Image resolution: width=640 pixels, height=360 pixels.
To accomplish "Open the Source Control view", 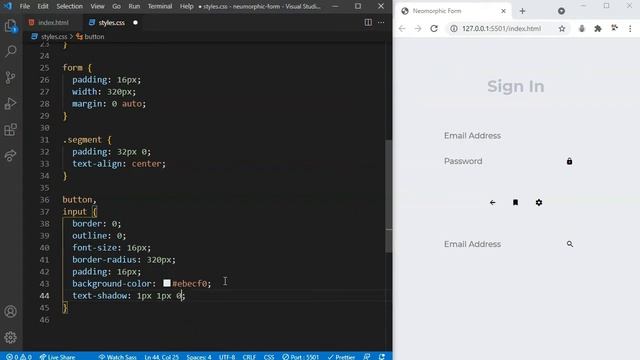I will click(x=11, y=78).
